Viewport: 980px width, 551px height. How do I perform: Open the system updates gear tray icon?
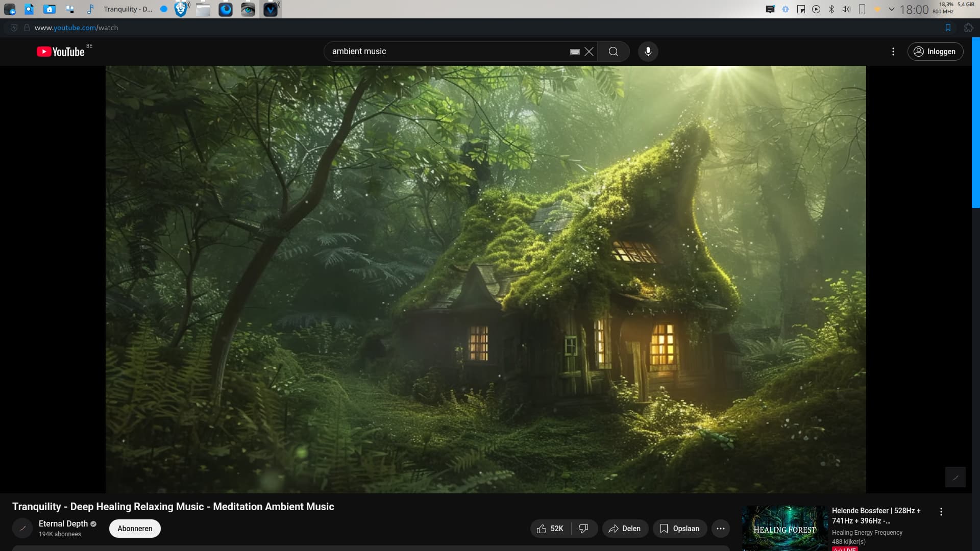pyautogui.click(x=786, y=9)
